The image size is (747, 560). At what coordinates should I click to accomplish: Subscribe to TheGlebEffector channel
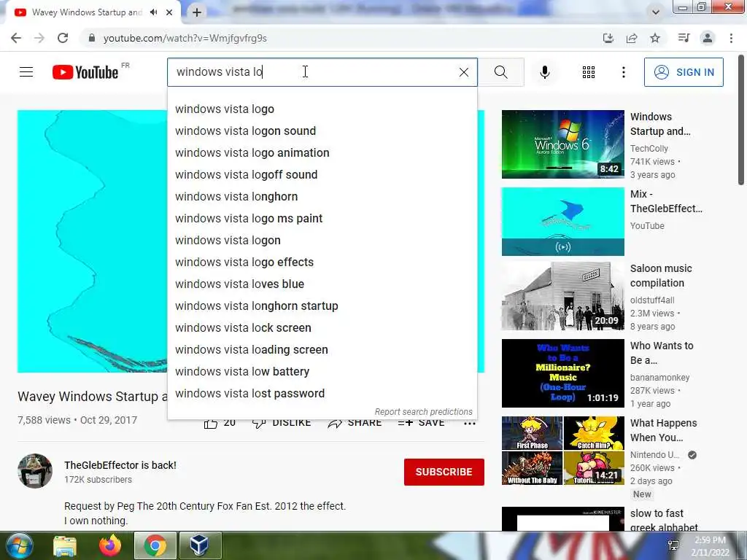coord(444,472)
